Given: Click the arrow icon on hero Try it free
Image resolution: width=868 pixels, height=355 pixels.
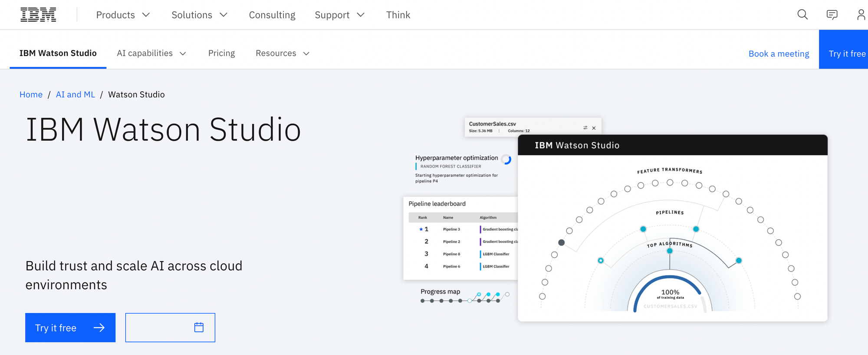Looking at the screenshot, I should pyautogui.click(x=99, y=328).
